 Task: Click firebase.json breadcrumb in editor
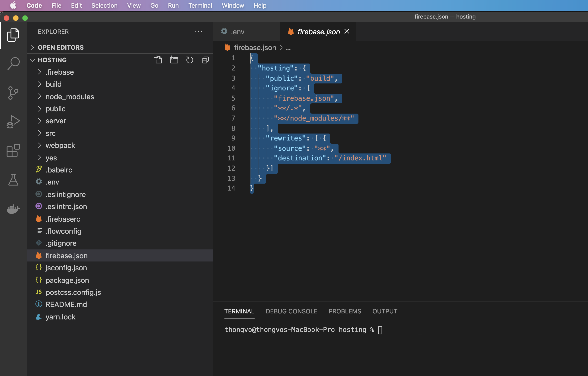tap(255, 47)
